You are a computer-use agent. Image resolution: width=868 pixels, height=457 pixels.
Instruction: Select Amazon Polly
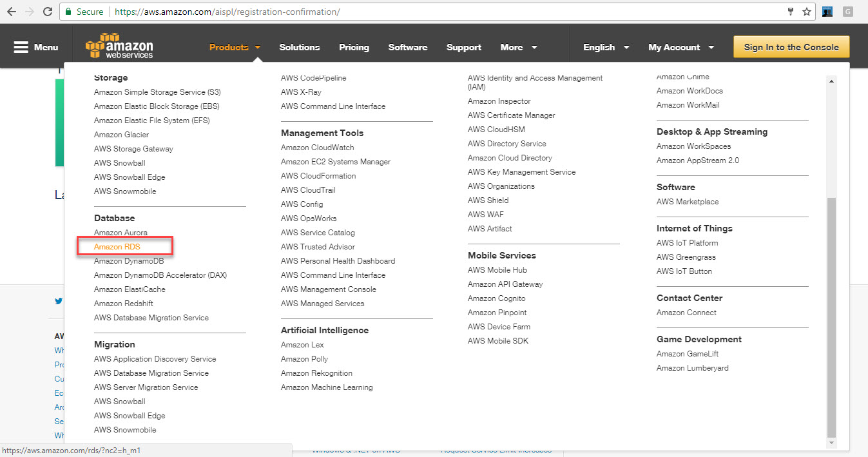[304, 359]
